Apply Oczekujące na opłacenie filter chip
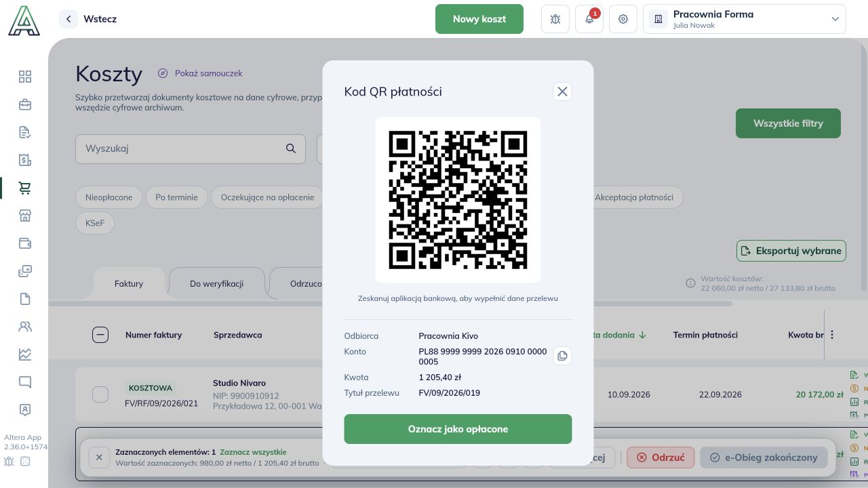 [267, 197]
